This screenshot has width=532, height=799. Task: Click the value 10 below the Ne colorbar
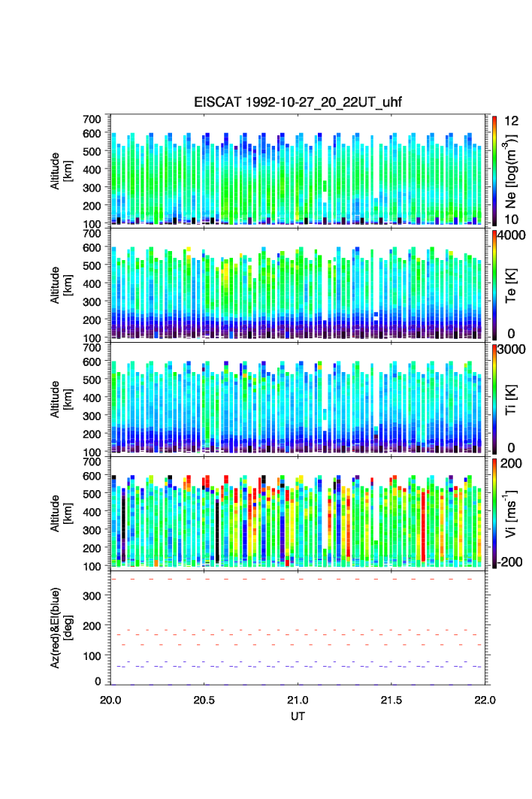point(511,219)
